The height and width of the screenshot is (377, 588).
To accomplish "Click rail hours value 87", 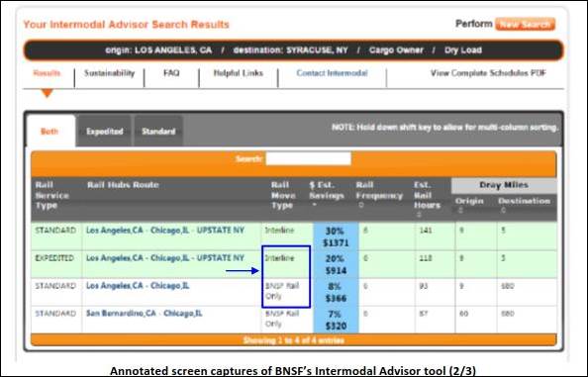I will click(x=424, y=314).
